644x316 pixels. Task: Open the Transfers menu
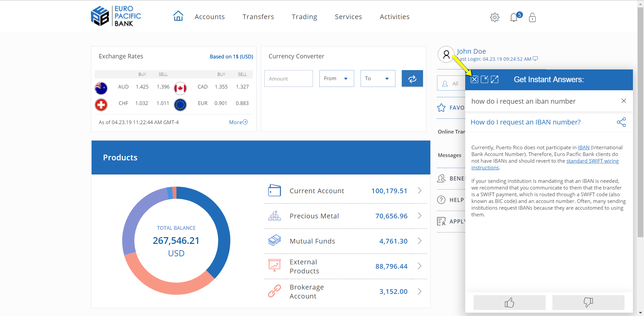click(x=258, y=17)
